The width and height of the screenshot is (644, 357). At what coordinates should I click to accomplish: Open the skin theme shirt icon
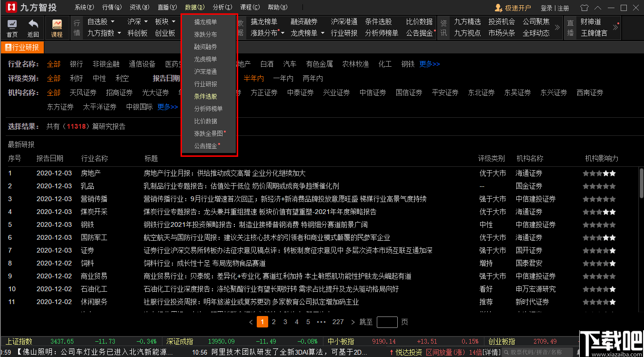tap(584, 8)
